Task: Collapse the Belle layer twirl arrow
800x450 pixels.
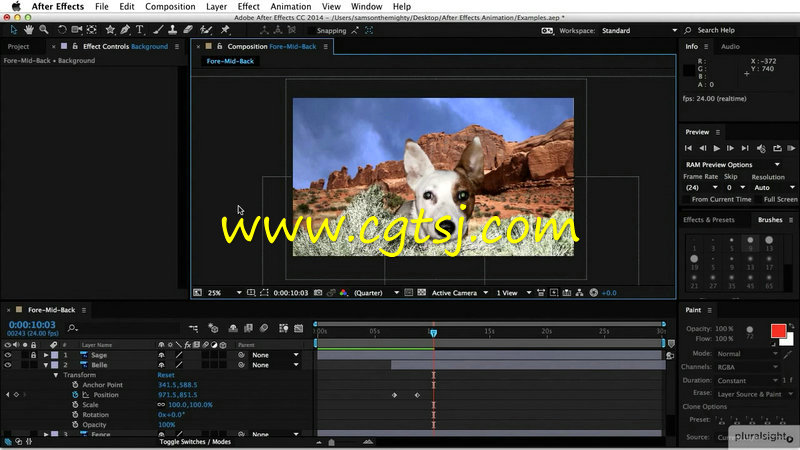Action: click(46, 365)
